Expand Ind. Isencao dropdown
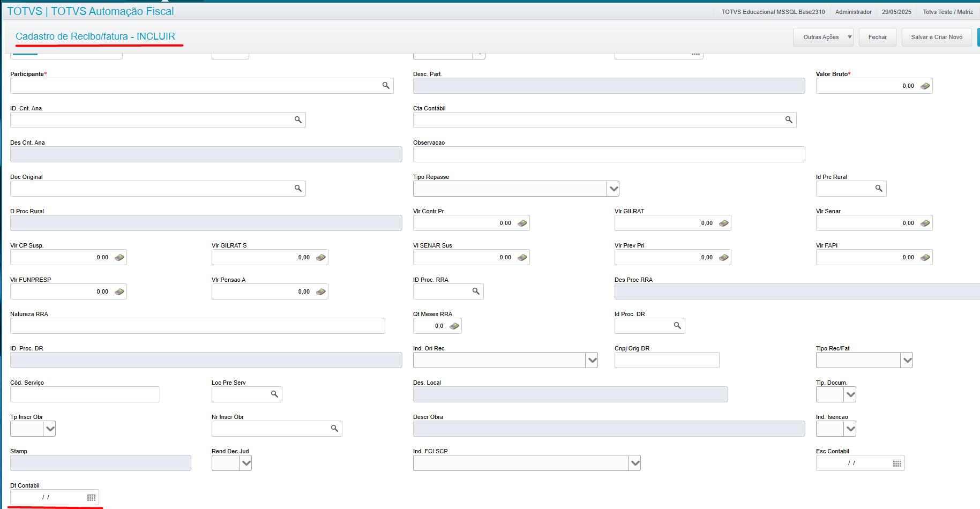Image resolution: width=980 pixels, height=509 pixels. [x=850, y=429]
